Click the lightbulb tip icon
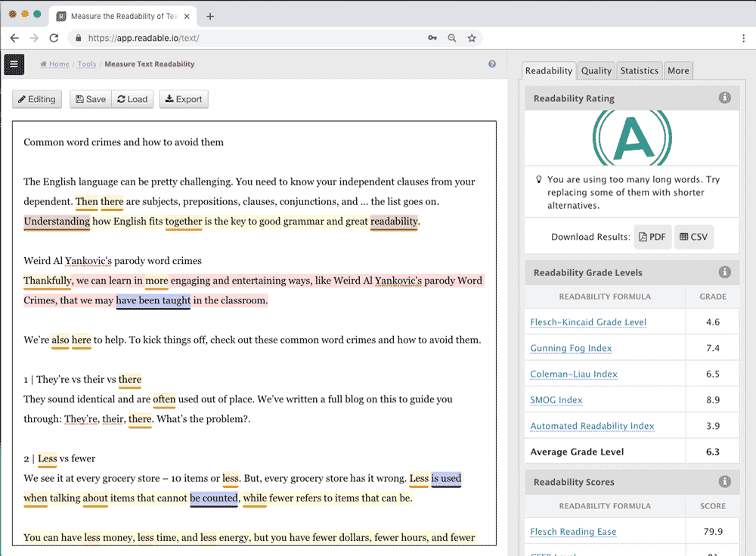 [538, 179]
